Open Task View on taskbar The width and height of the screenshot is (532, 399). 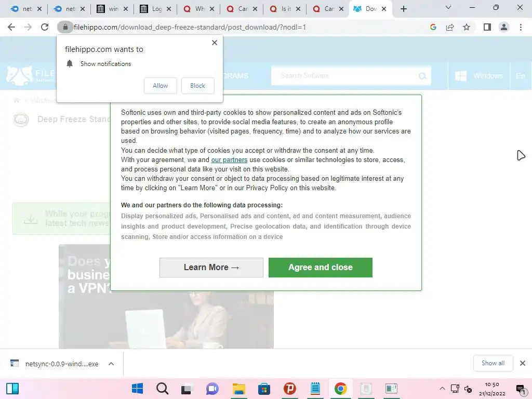pos(187,389)
